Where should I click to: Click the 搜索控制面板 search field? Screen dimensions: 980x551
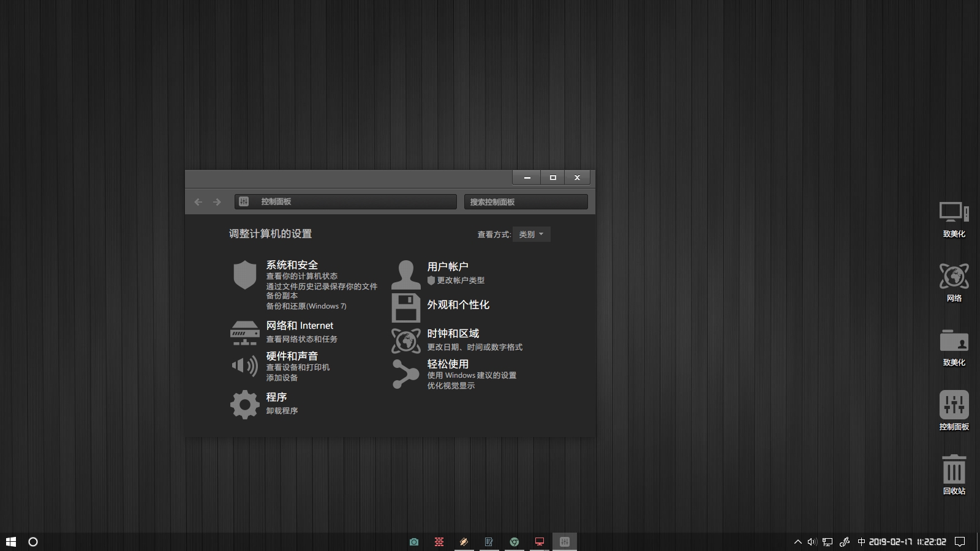[526, 202]
